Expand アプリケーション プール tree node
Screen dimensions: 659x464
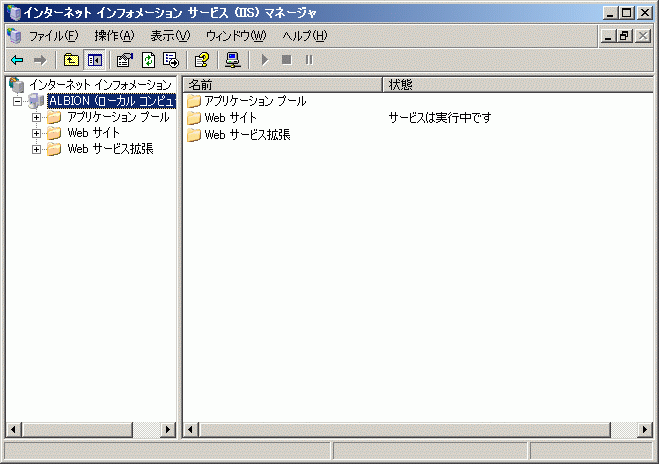click(37, 117)
